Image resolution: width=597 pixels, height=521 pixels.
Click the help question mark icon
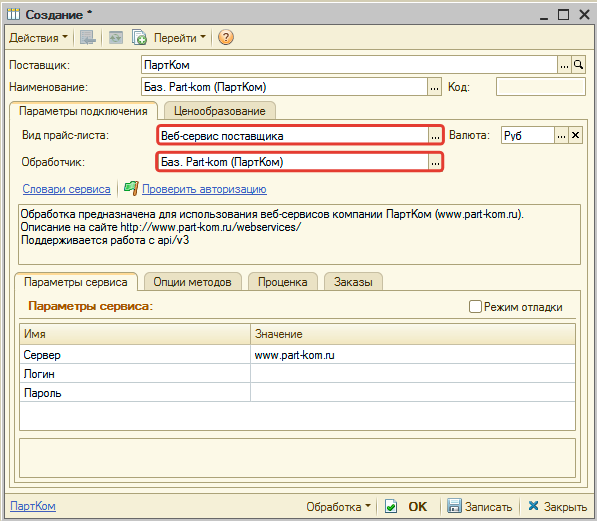(x=226, y=37)
